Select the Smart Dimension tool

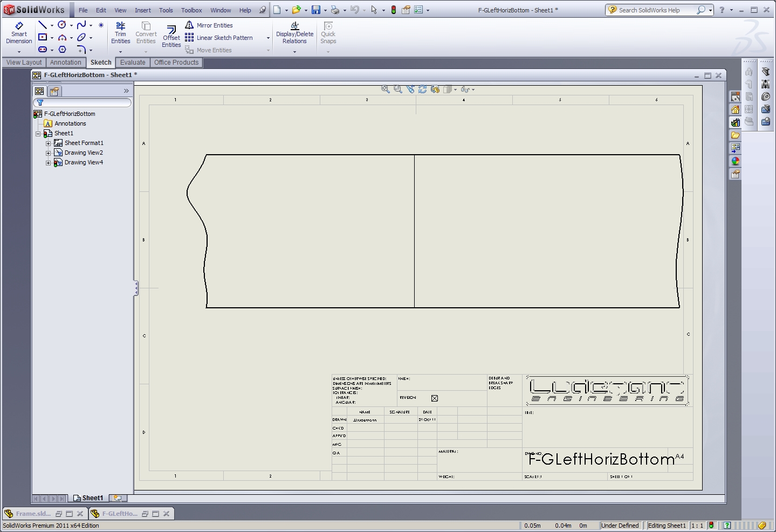(x=19, y=33)
